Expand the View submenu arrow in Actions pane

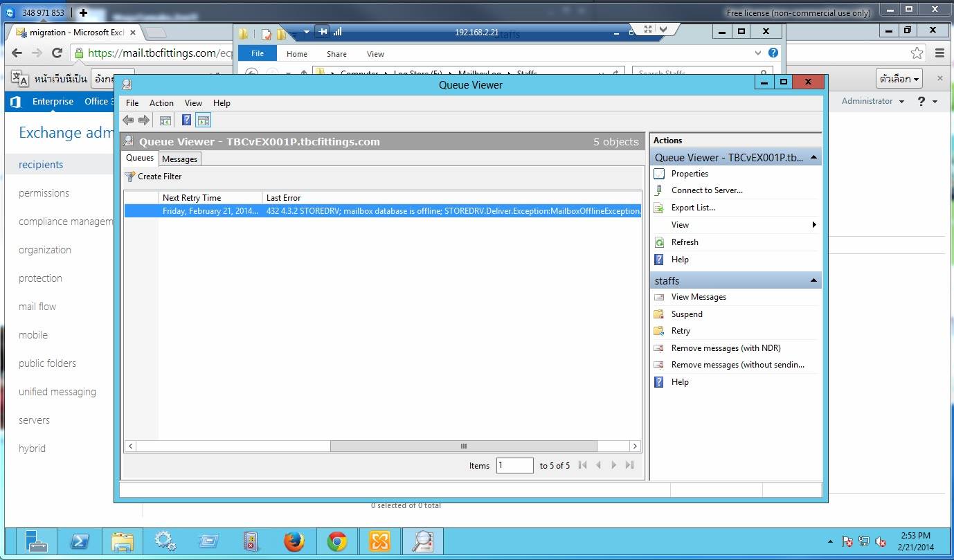814,225
